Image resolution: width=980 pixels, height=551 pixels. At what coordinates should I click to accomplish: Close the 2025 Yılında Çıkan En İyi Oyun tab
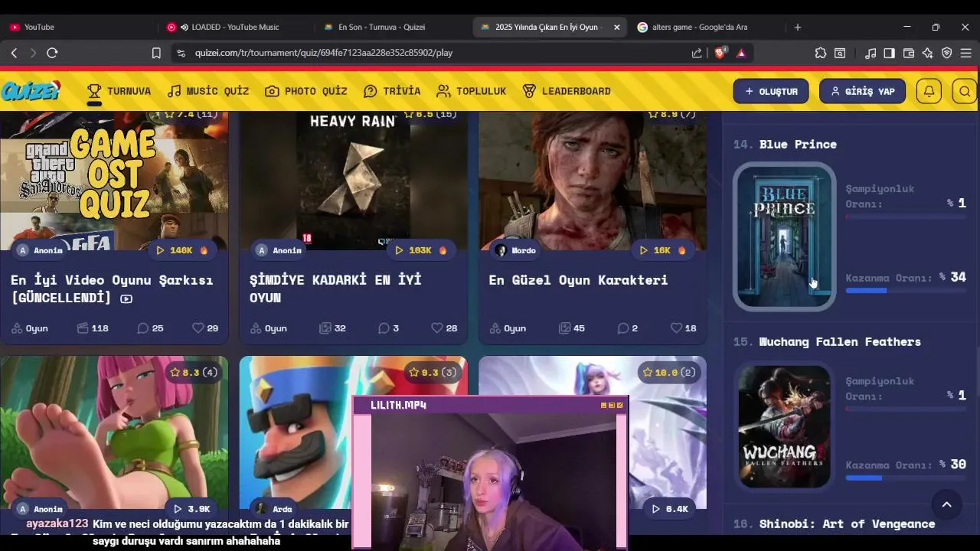tap(616, 27)
